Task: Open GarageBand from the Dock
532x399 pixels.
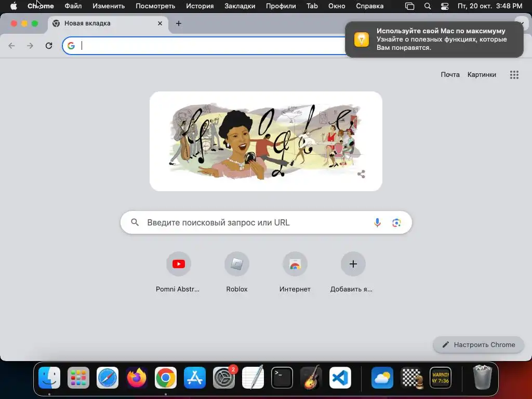Action: (x=311, y=378)
